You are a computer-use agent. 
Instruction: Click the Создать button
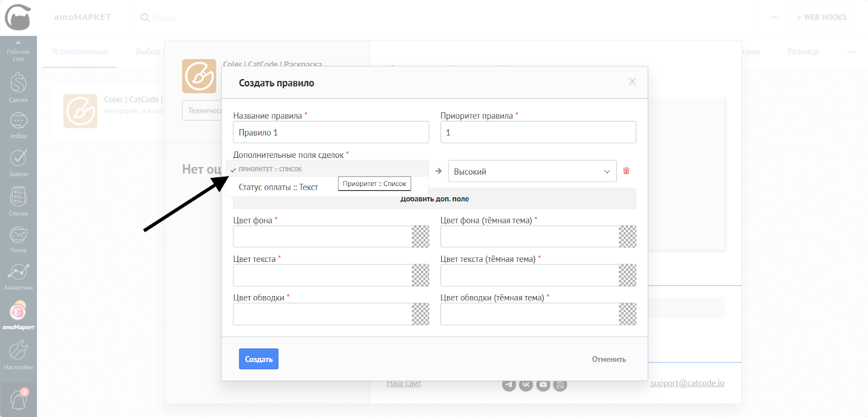(258, 359)
